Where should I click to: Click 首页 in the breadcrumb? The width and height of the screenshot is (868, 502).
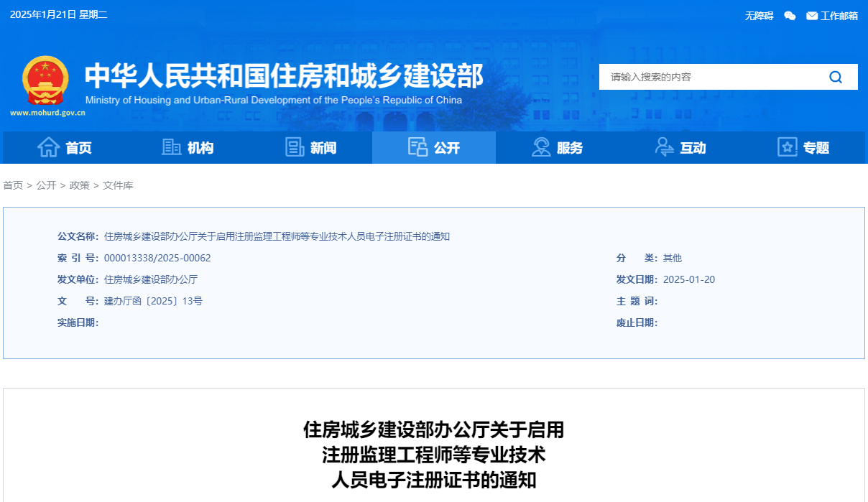click(13, 185)
